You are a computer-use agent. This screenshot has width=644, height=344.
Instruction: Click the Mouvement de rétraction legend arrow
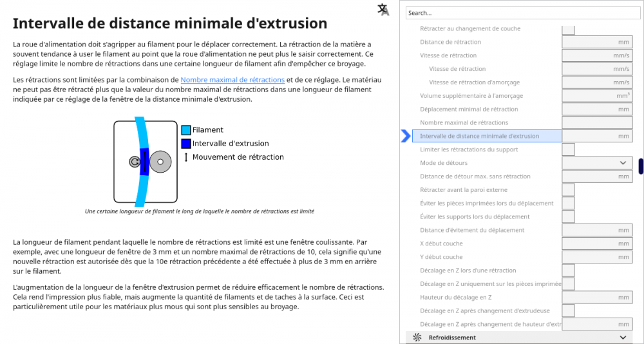(x=186, y=157)
